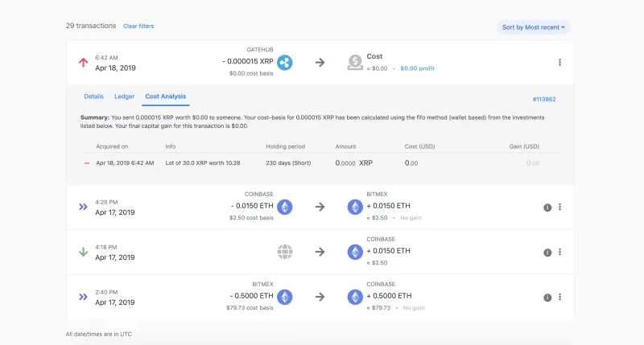Click the info icon on 2:40 PM transfer
The width and height of the screenshot is (644, 345).
(547, 297)
